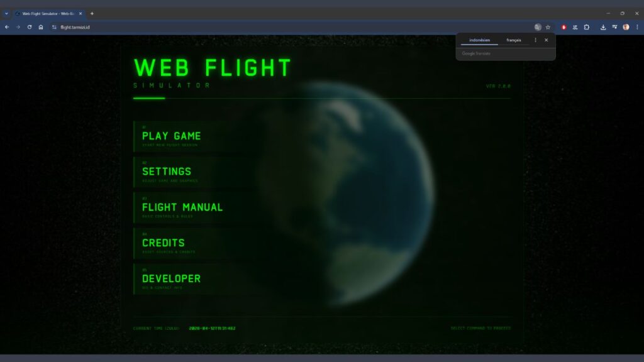Bookmark the page via the star icon
The width and height of the screenshot is (644, 362).
pyautogui.click(x=548, y=27)
